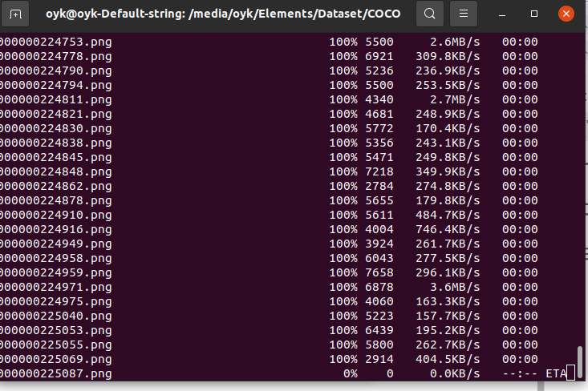The width and height of the screenshot is (588, 391).
Task: Click file name 000000225055.png
Action: [x=56, y=345]
